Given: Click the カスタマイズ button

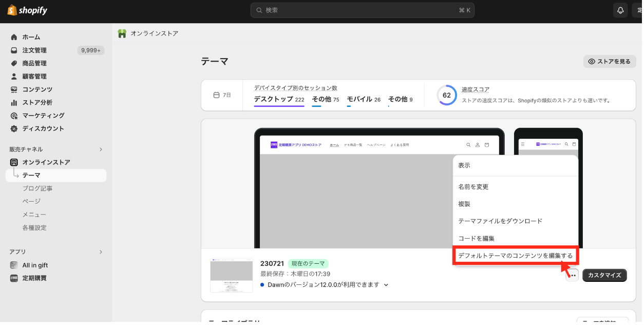Looking at the screenshot, I should 604,275.
